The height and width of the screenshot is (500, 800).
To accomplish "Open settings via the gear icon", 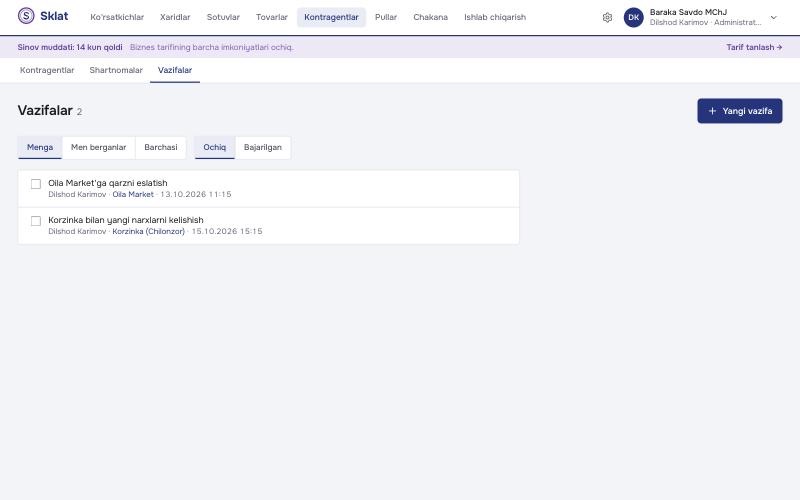I will point(607,17).
